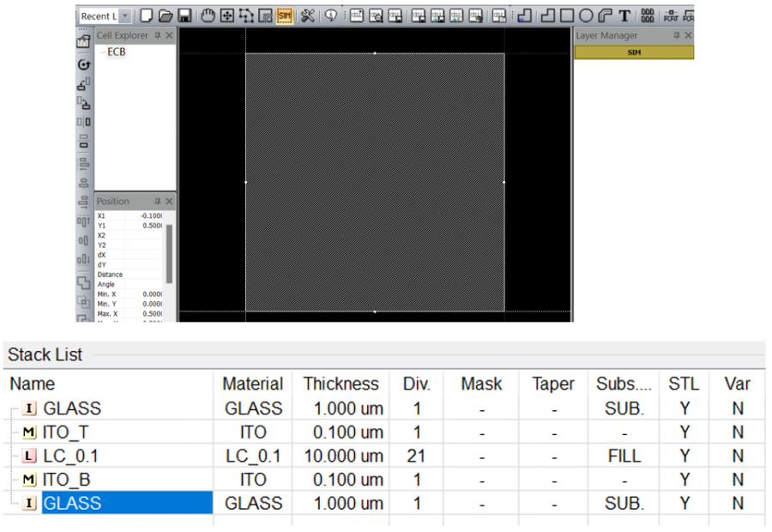
Task: Click the mirror vertically icon in sidebar
Action: pos(84,142)
